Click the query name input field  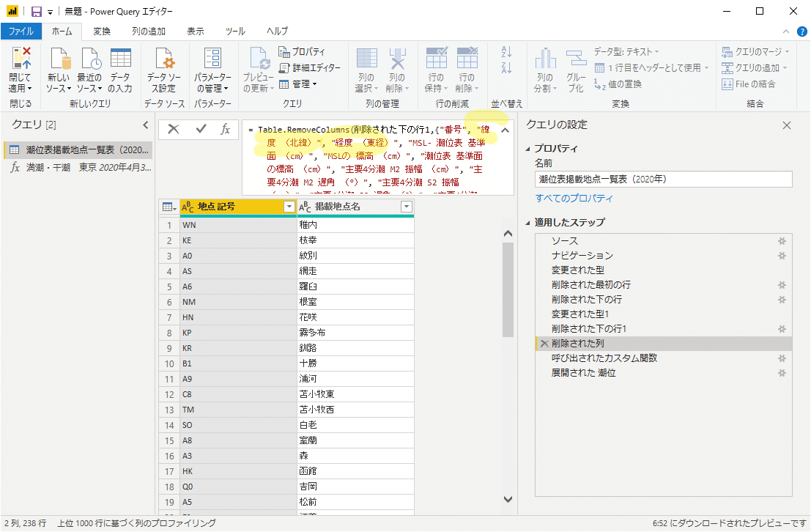coord(663,180)
